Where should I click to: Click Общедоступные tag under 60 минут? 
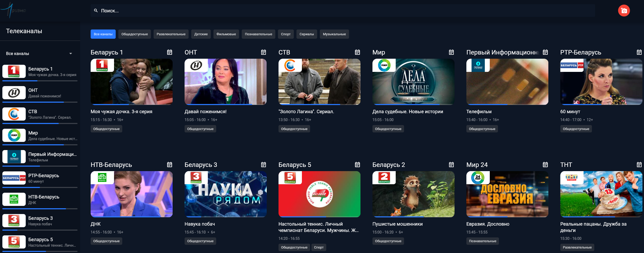pyautogui.click(x=576, y=129)
